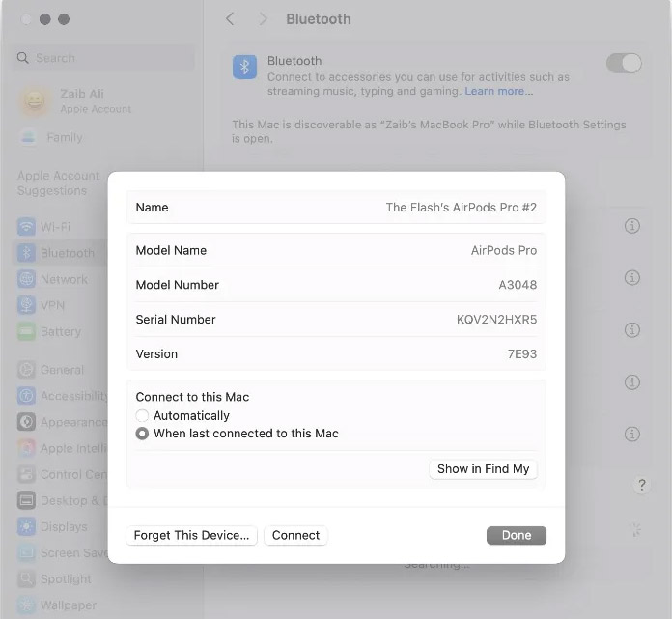This screenshot has width=672, height=619.
Task: Go back using the back chevron
Action: point(230,19)
